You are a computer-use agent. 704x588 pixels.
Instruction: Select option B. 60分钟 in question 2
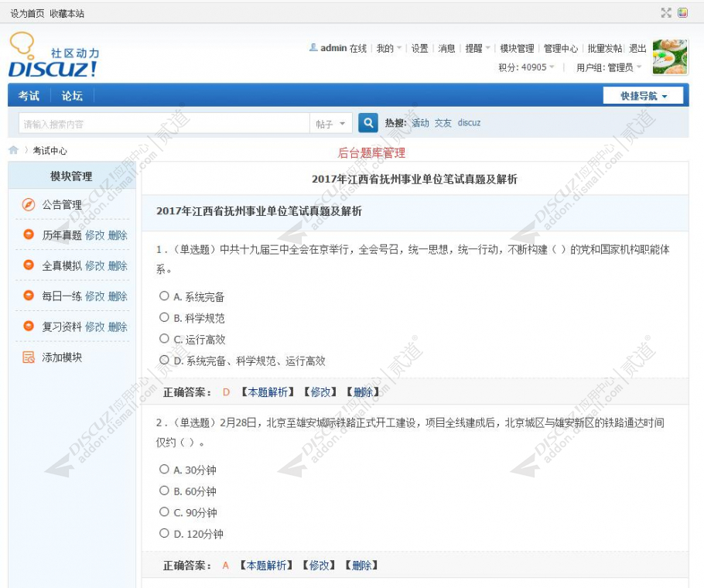point(164,491)
